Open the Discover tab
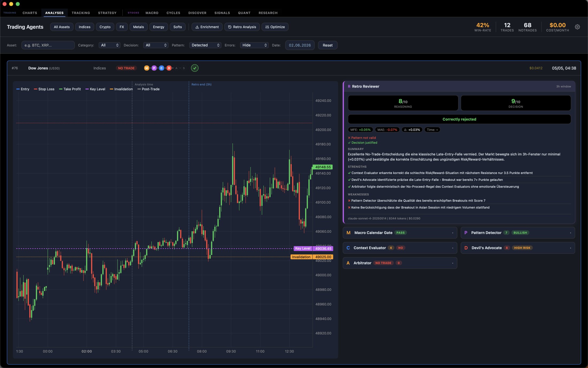Image resolution: width=588 pixels, height=368 pixels. (x=197, y=13)
